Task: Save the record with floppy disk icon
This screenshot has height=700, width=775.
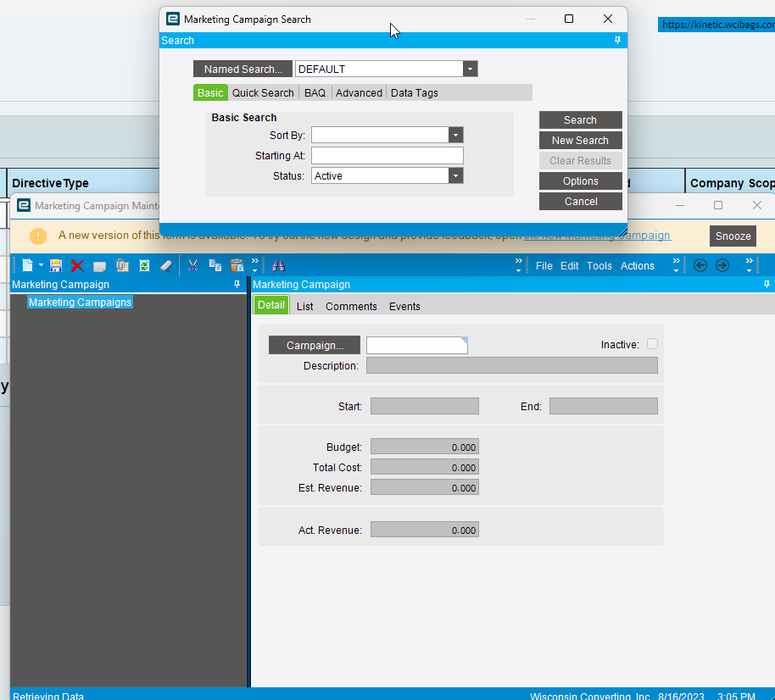Action: 56,266
